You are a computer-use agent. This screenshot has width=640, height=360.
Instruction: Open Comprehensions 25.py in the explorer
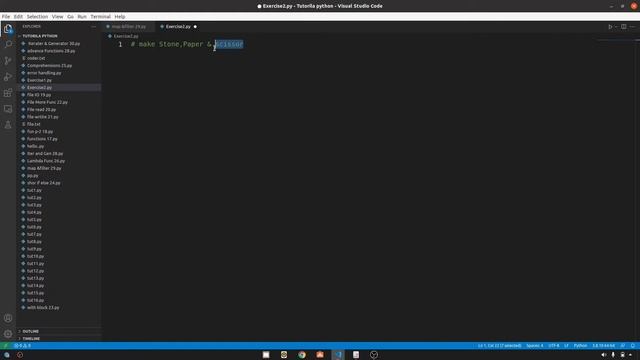(59, 66)
